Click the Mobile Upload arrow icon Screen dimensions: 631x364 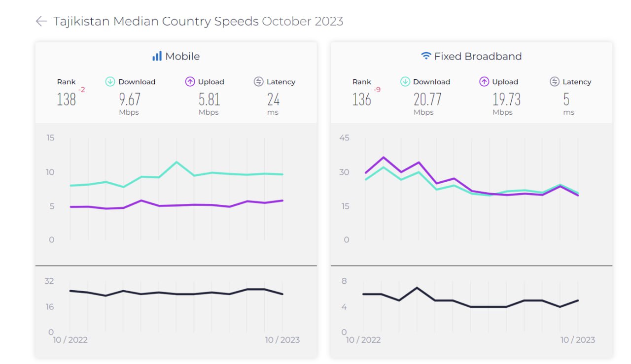[190, 82]
